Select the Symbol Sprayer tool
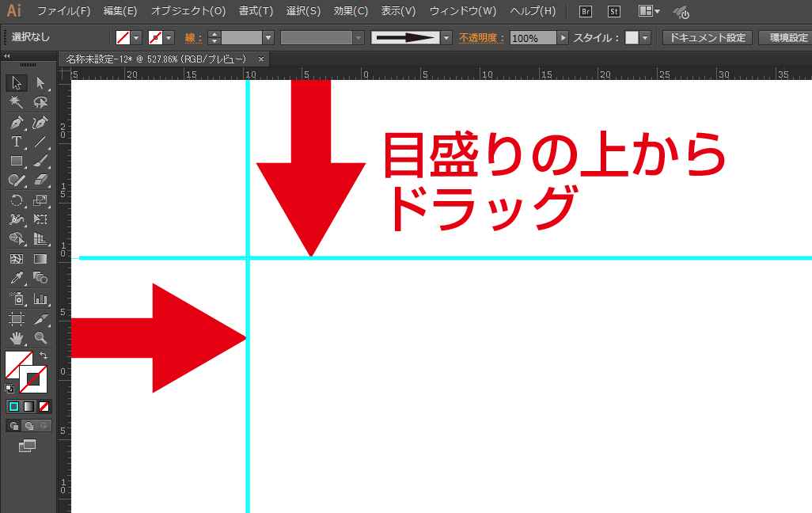This screenshot has height=513, width=812. click(x=17, y=298)
